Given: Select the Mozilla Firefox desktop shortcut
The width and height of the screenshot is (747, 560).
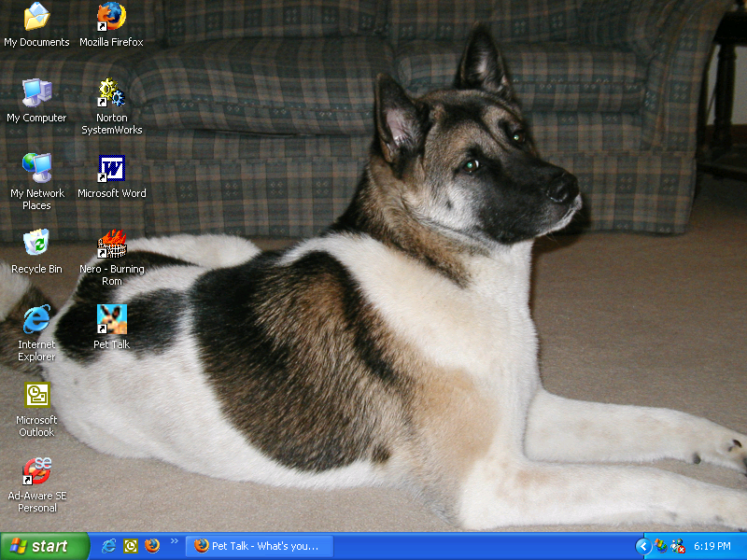Looking at the screenshot, I should (x=111, y=18).
